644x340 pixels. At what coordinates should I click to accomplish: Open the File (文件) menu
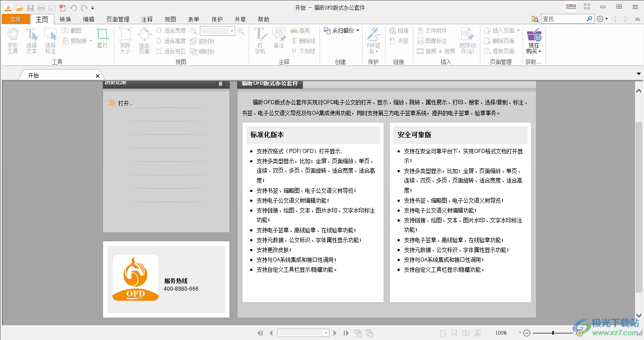click(x=16, y=19)
